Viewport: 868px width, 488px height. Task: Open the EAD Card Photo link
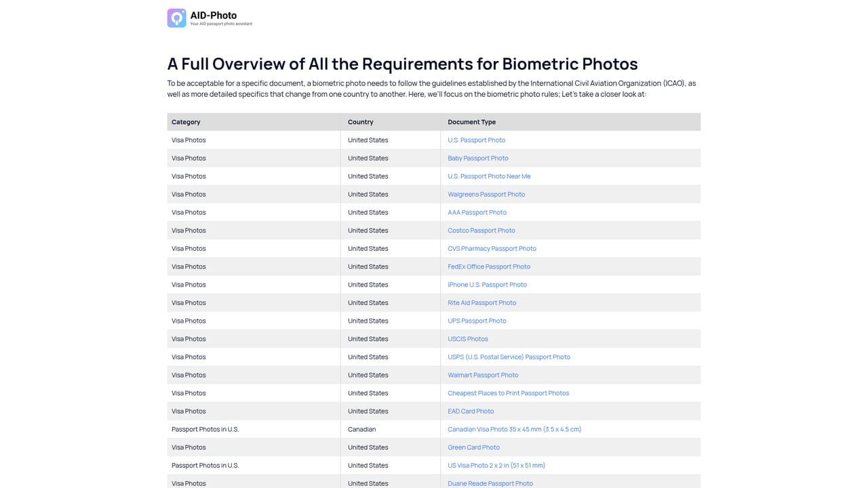coord(471,411)
